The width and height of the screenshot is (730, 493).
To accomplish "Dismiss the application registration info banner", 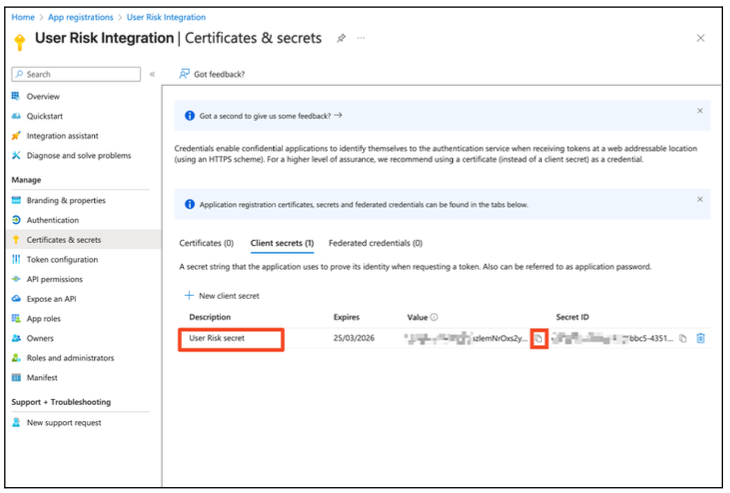I will tap(700, 199).
